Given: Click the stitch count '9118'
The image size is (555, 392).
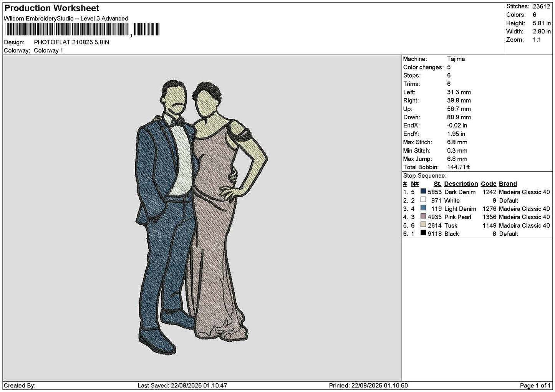Looking at the screenshot, I should tap(435, 234).
